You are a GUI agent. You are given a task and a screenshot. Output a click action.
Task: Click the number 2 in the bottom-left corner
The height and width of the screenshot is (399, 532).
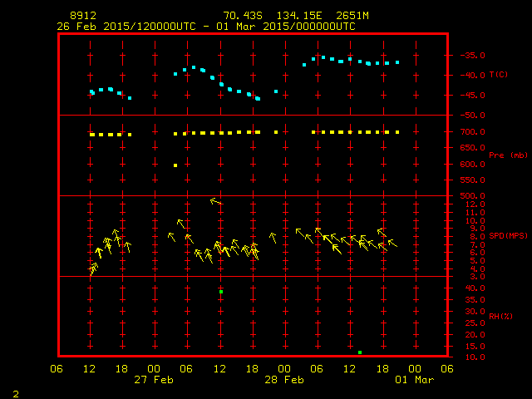coord(16,392)
